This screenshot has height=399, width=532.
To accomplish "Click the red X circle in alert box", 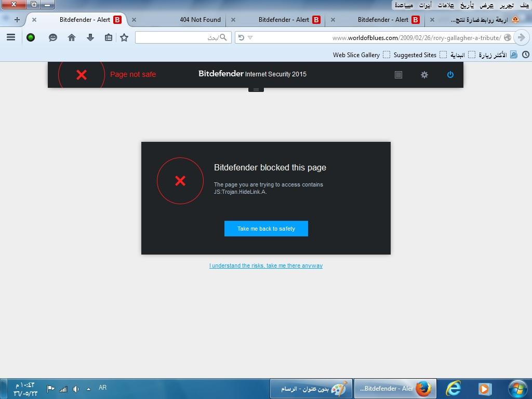I will click(x=180, y=180).
